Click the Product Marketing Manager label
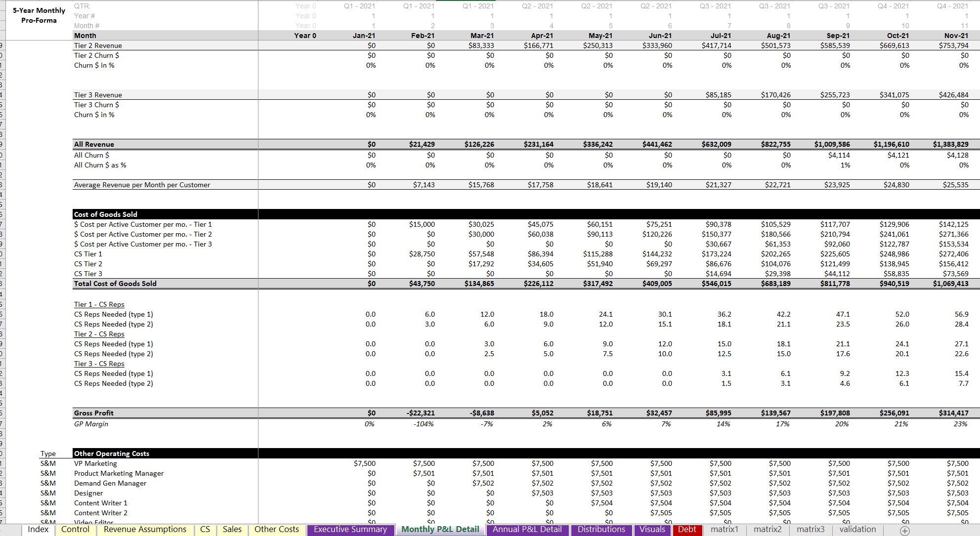Image resolution: width=980 pixels, height=536 pixels. pyautogui.click(x=119, y=473)
